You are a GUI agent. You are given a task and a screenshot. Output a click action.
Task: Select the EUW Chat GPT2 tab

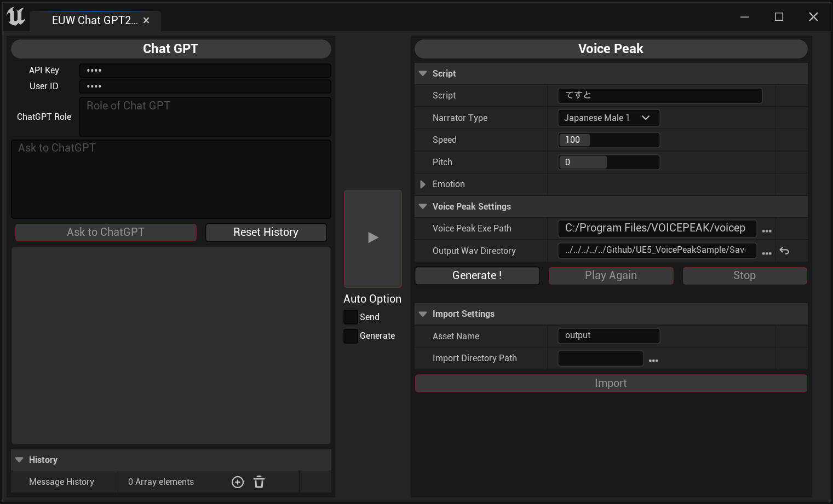pyautogui.click(x=95, y=20)
